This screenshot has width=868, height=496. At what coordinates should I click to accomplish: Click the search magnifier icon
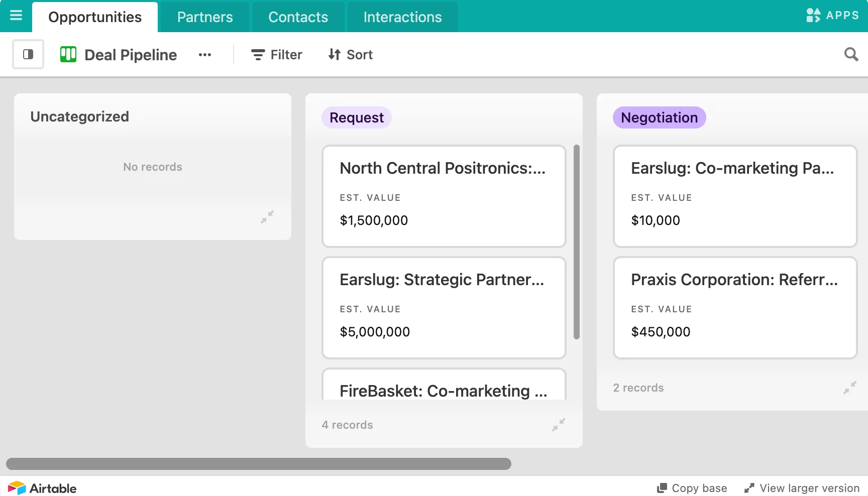[x=851, y=54]
